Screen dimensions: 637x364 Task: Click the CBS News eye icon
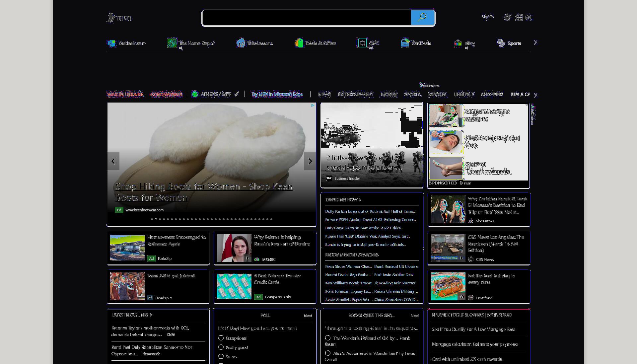[471, 259]
